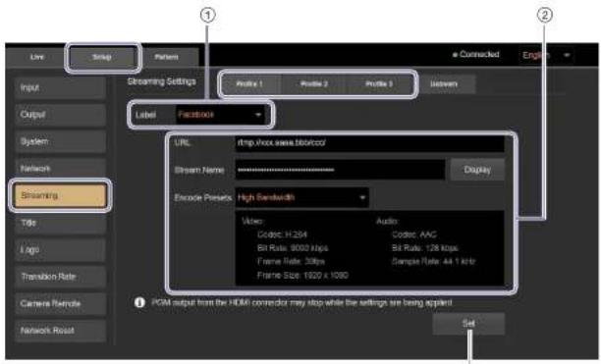Select Profile 1 streaming tab

[x=249, y=83]
